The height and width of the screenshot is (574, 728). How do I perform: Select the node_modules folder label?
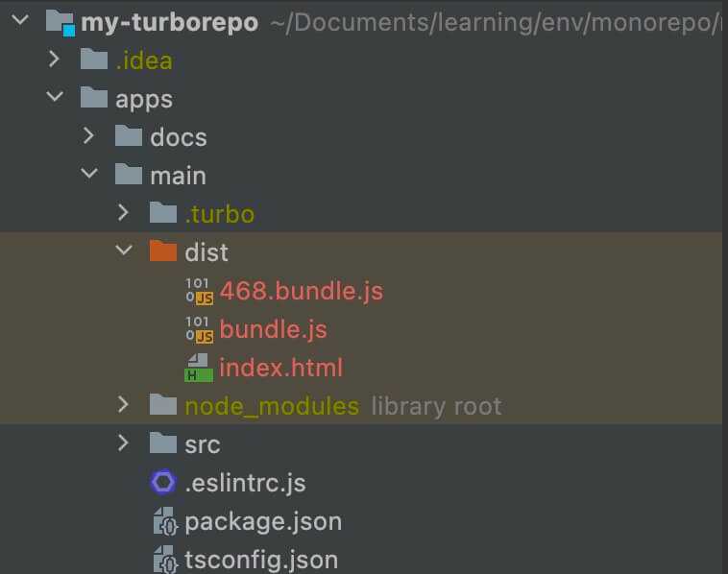[272, 406]
